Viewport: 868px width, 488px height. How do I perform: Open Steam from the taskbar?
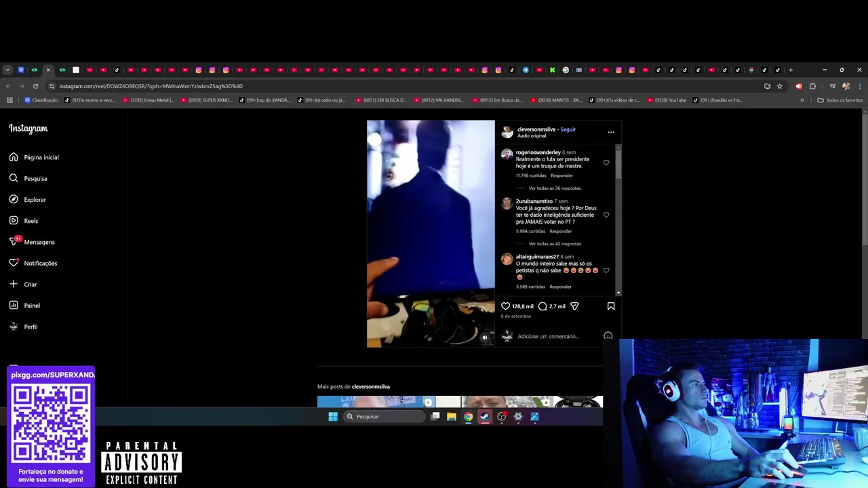coord(484,417)
